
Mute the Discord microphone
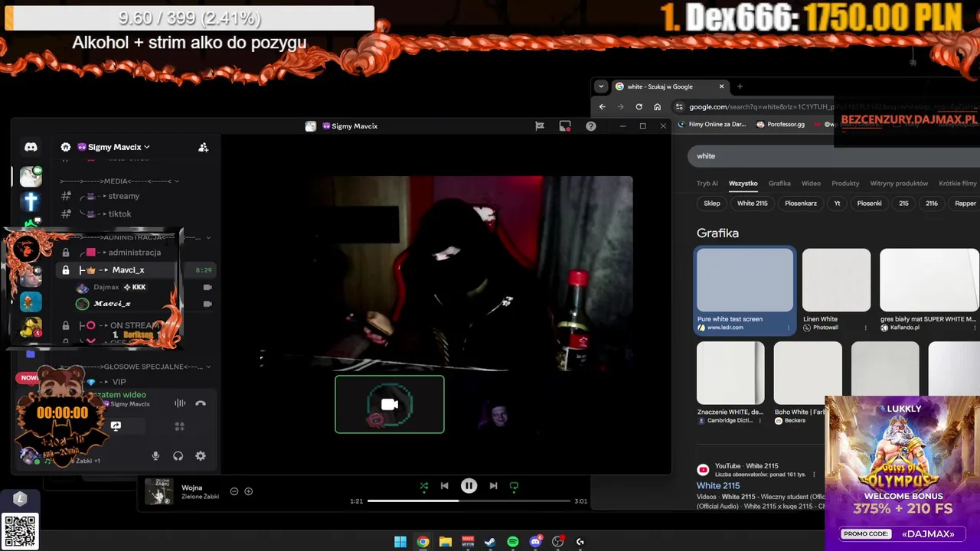[155, 456]
